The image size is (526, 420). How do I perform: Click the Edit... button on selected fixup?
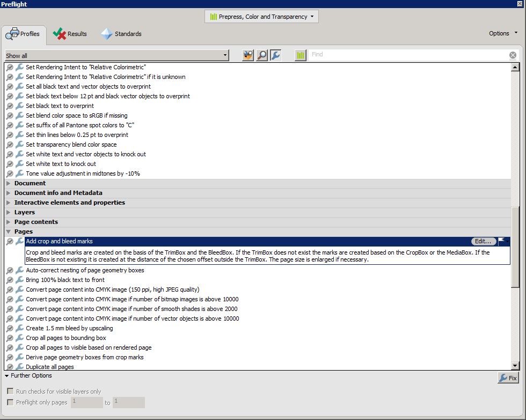pyautogui.click(x=484, y=241)
